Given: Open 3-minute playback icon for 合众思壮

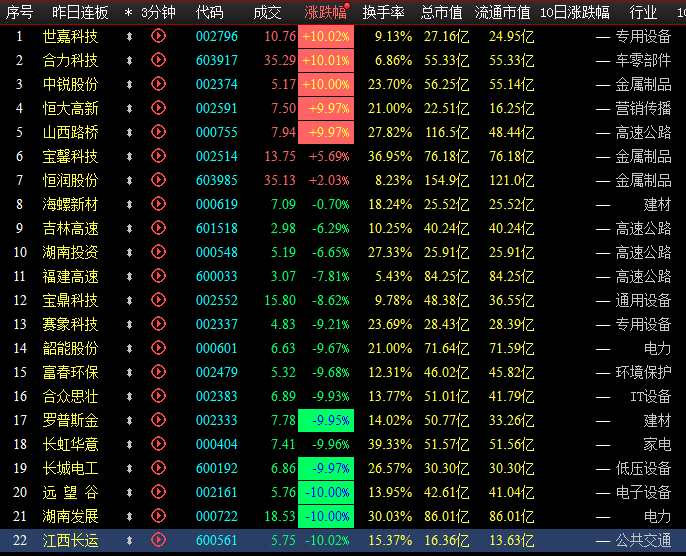Looking at the screenshot, I should tap(158, 396).
